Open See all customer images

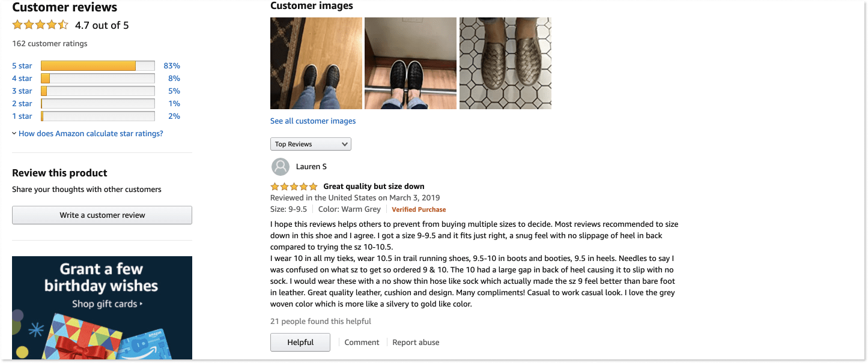[x=313, y=121]
